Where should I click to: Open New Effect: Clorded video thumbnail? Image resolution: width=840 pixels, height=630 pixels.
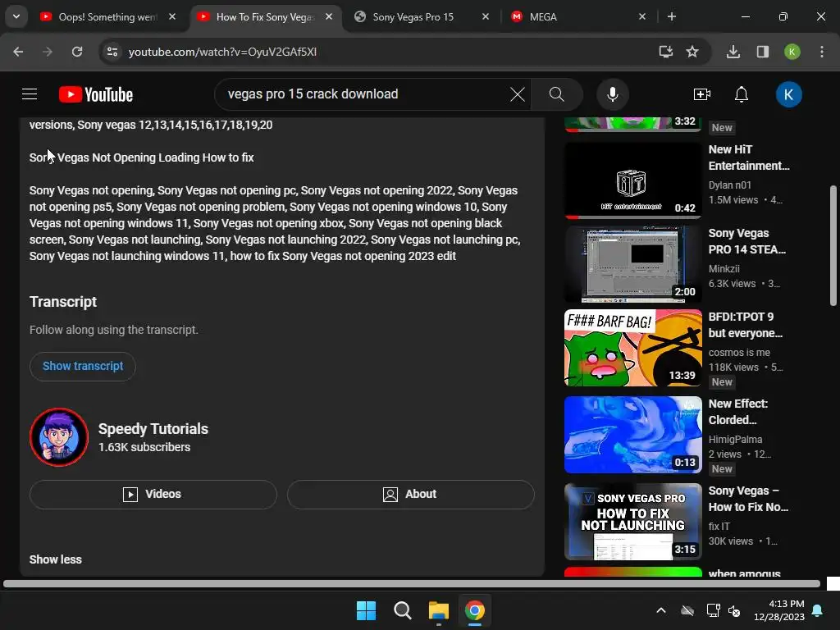point(632,435)
